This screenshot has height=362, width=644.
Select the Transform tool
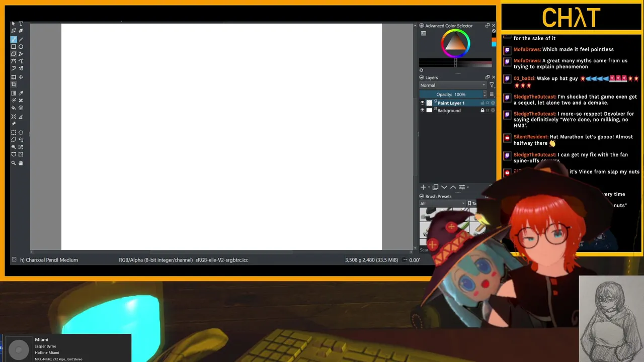[14, 77]
